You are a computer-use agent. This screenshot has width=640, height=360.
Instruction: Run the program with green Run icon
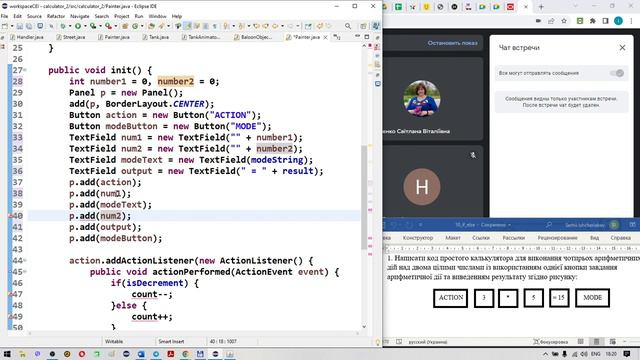(x=78, y=26)
